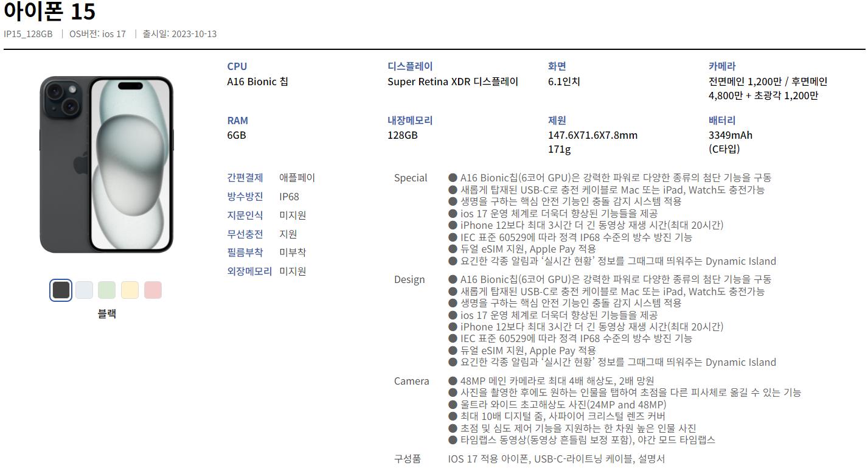Viewport: 868px width, 468px height.
Task: Click the CPU spec heading
Action: pos(237,66)
